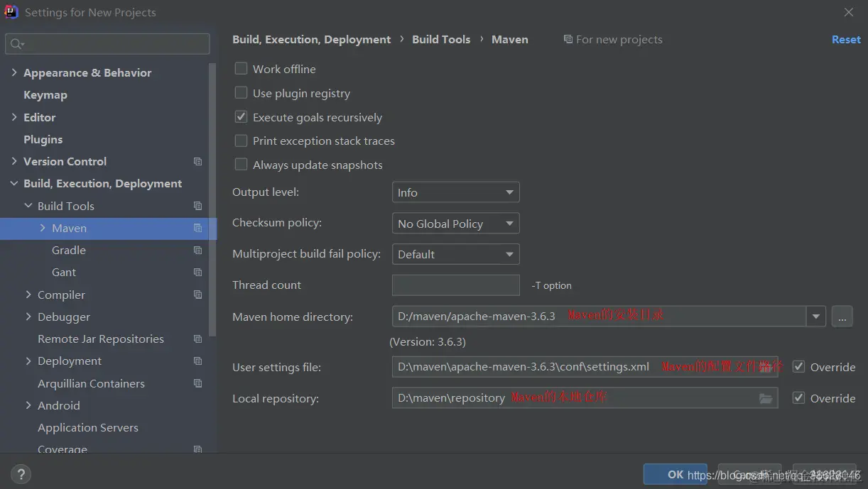This screenshot has width=868, height=489.
Task: Expand the Debugger node
Action: (28, 317)
